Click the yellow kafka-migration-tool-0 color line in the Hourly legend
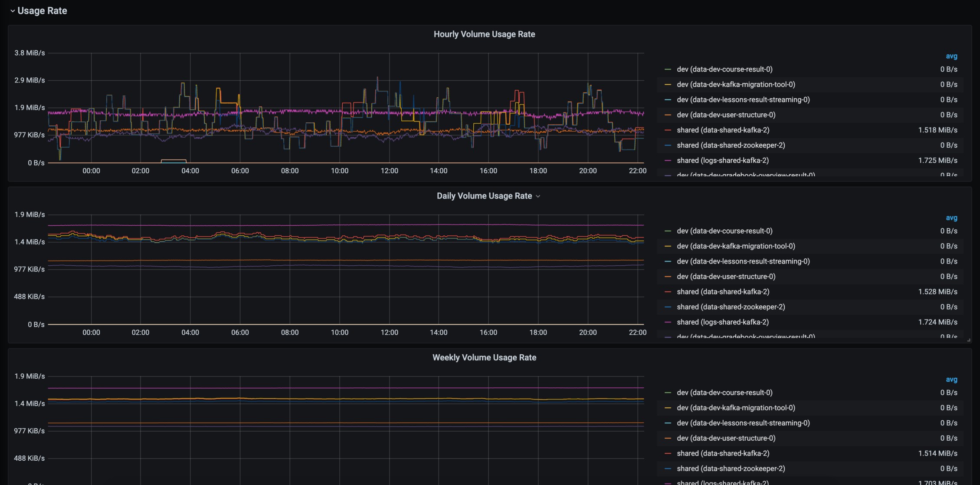 tap(668, 85)
